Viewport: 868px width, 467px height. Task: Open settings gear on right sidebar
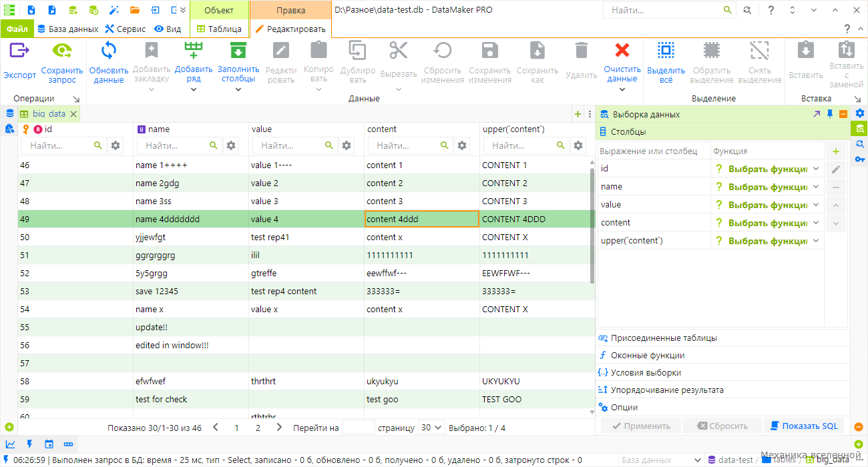click(x=860, y=113)
